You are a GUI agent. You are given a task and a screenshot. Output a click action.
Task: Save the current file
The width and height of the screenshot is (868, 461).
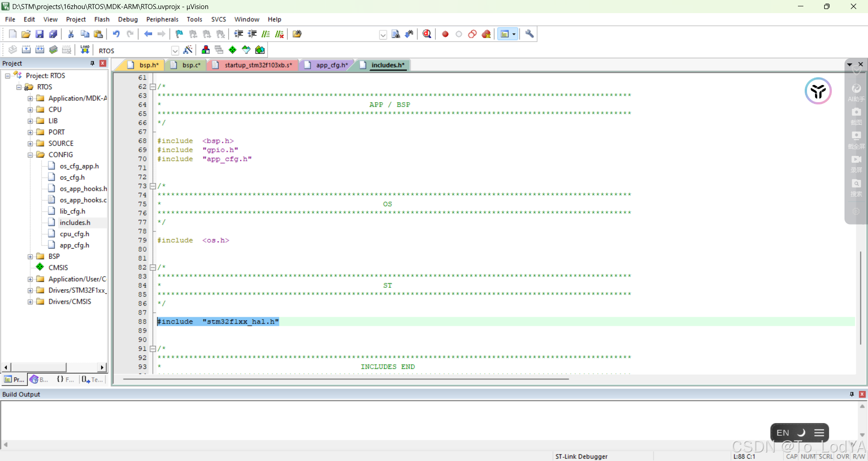pos(40,34)
